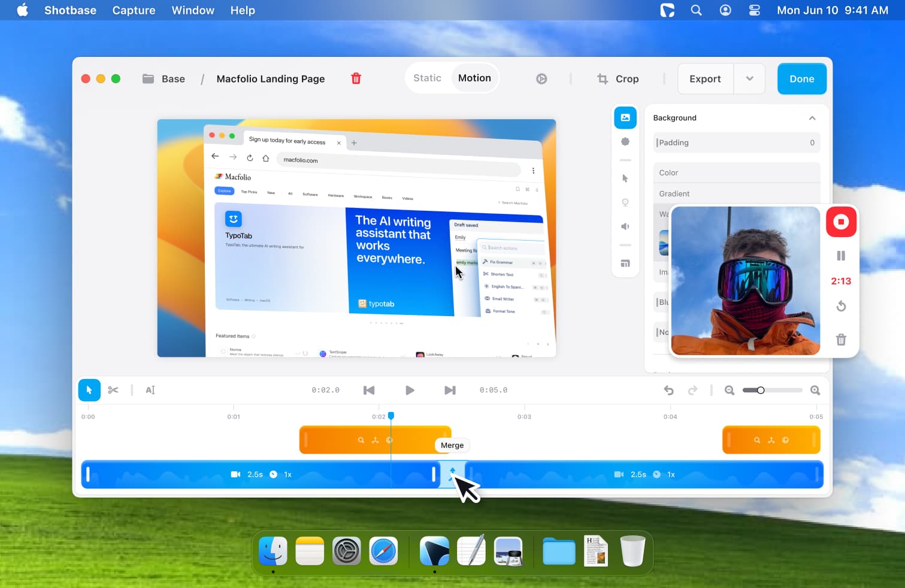Adjust the timeline zoom slider handle
Image resolution: width=905 pixels, height=588 pixels.
click(x=761, y=390)
